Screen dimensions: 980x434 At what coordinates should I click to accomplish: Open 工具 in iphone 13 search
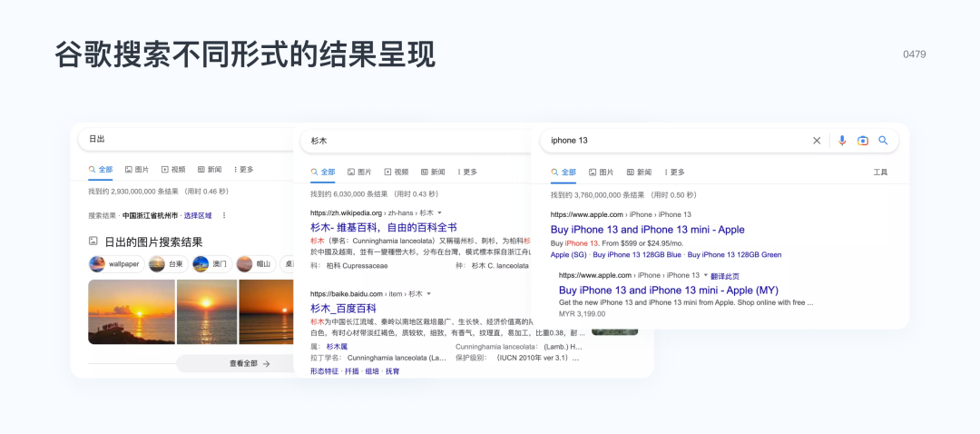880,172
